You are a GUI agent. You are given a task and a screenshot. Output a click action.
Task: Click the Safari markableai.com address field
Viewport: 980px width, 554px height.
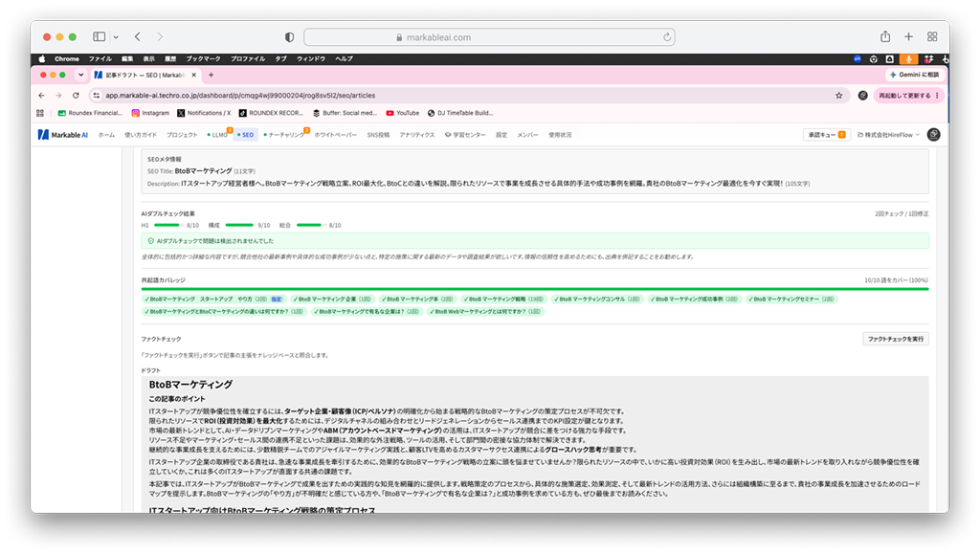(489, 37)
